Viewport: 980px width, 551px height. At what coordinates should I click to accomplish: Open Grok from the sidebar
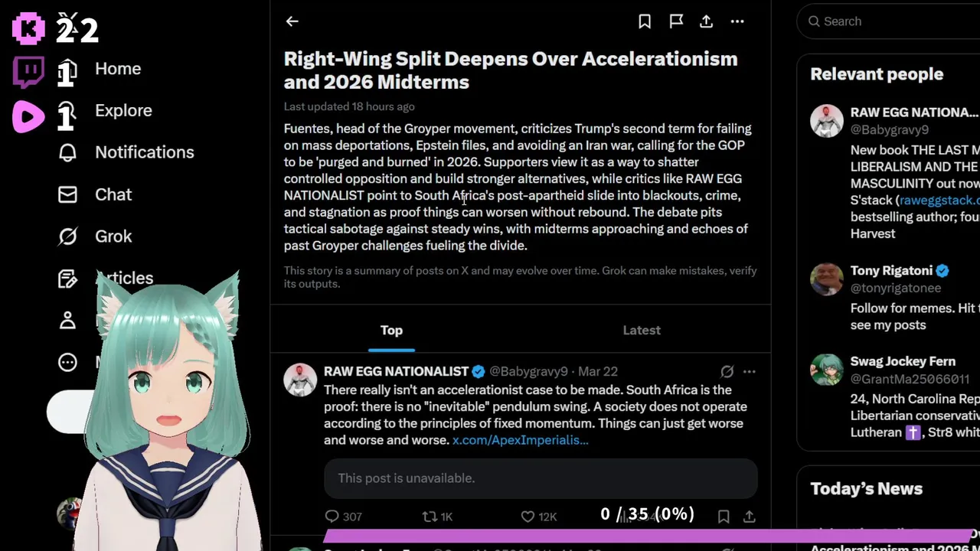113,236
